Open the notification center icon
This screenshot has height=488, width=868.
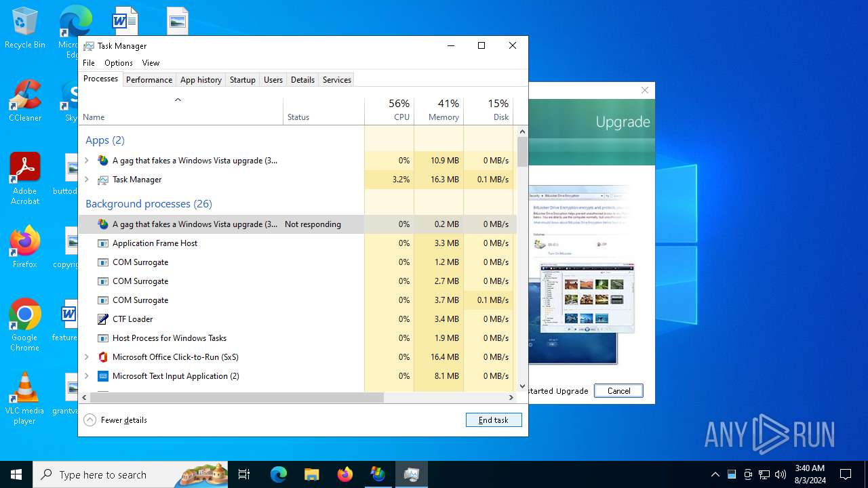click(846, 474)
